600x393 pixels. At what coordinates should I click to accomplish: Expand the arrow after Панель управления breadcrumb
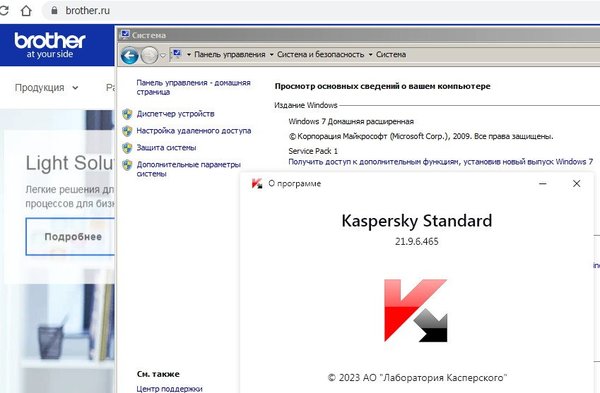(x=271, y=55)
